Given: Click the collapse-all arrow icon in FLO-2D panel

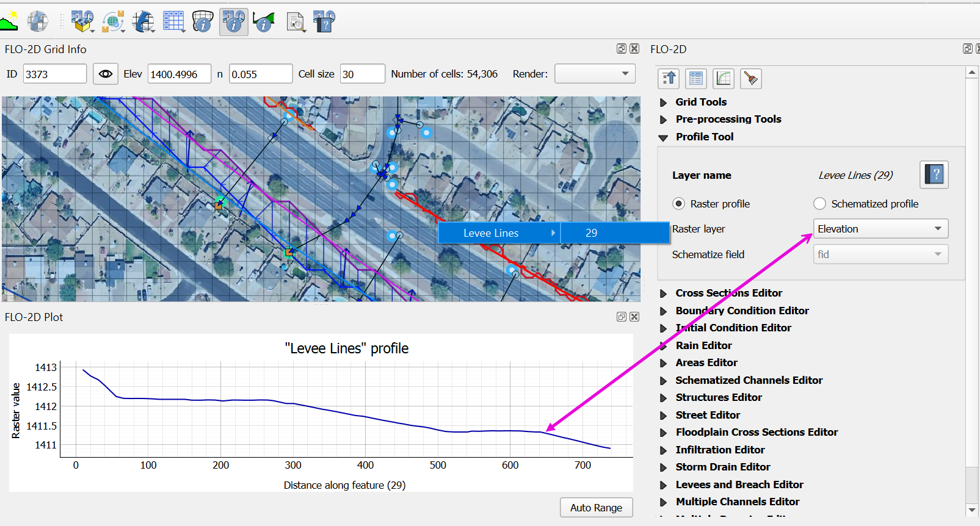Looking at the screenshot, I should 669,79.
